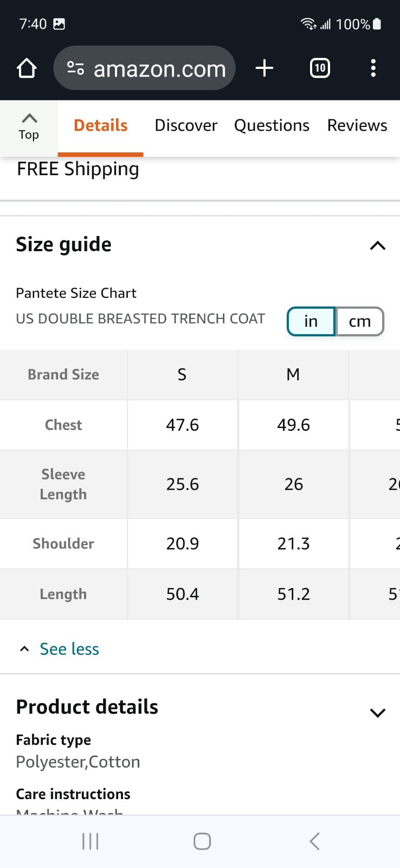Tap the site settings icon in address bar

(x=75, y=68)
